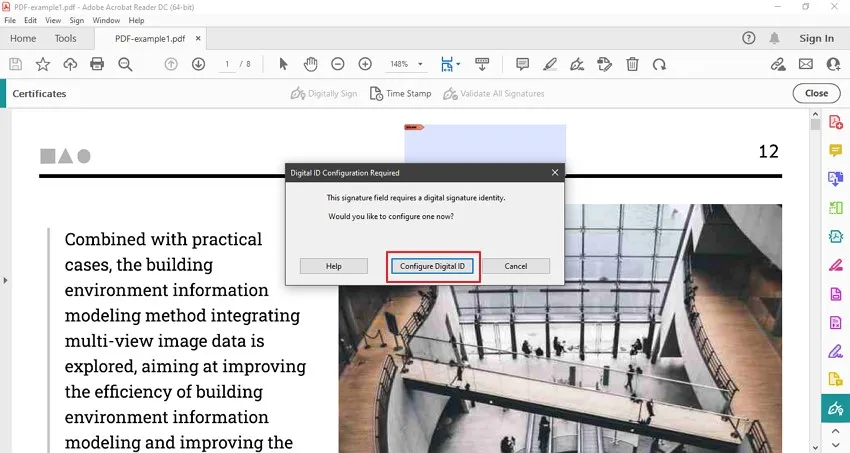Click Sign In
This screenshot has height=453, width=850.
[x=816, y=38]
